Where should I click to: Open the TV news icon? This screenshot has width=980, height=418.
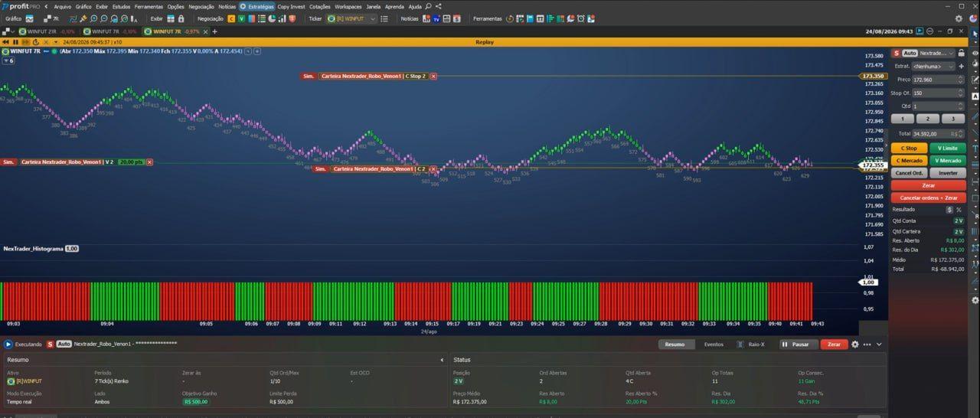[x=436, y=18]
